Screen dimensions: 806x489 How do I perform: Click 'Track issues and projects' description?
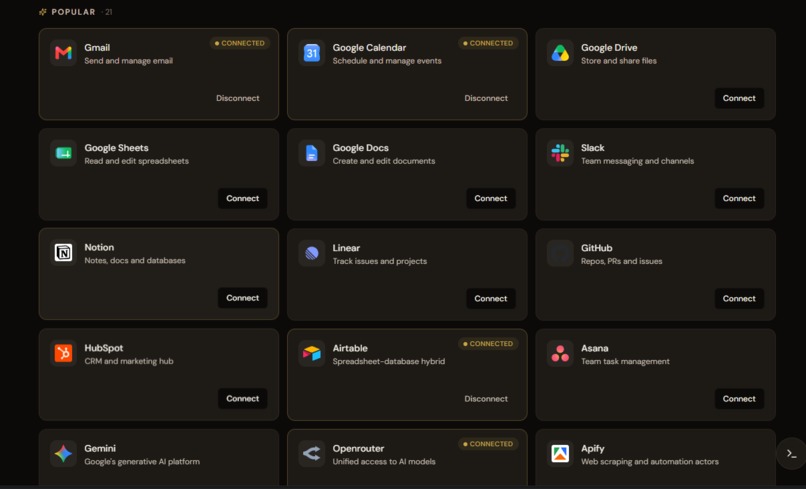pyautogui.click(x=379, y=261)
